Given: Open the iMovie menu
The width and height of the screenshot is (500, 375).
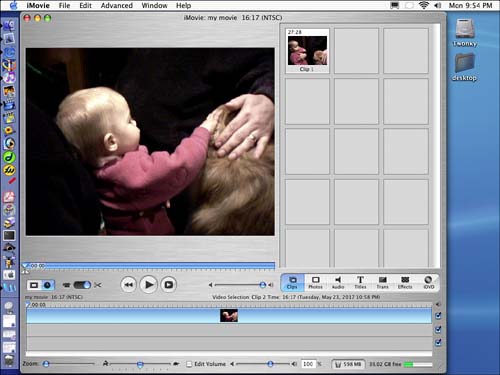Looking at the screenshot, I should pyautogui.click(x=38, y=5).
